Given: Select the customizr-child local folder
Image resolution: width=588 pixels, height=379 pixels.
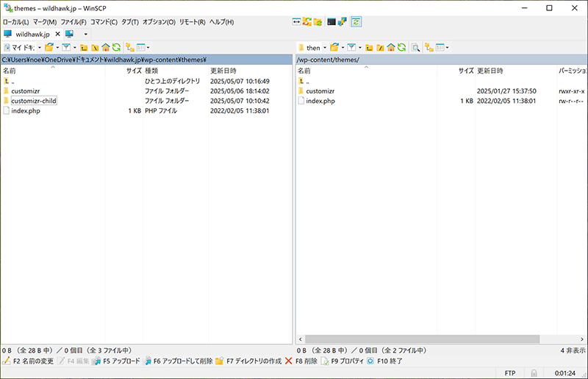Looking at the screenshot, I should [x=34, y=101].
